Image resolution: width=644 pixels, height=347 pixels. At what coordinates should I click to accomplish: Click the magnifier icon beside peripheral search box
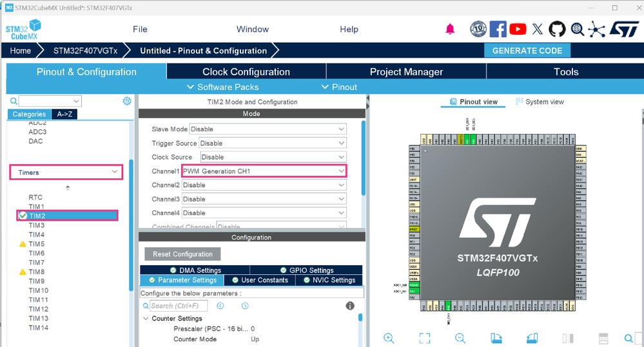pyautogui.click(x=14, y=101)
